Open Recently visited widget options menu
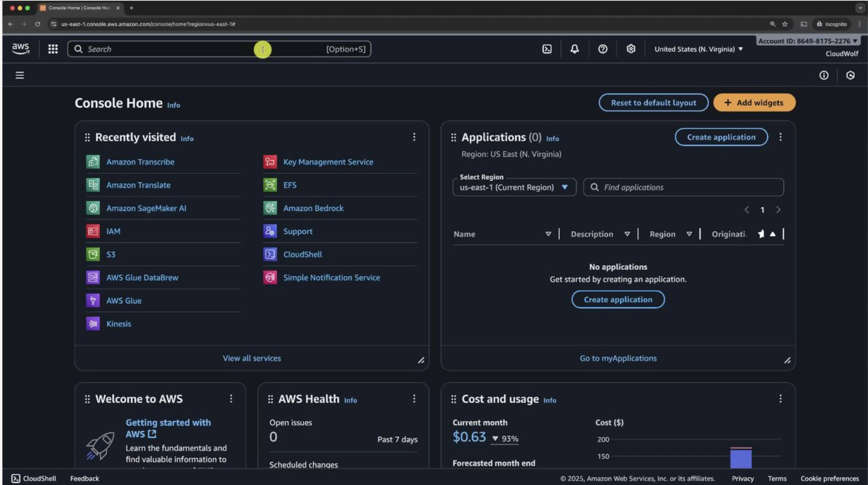This screenshot has height=485, width=868. point(414,137)
